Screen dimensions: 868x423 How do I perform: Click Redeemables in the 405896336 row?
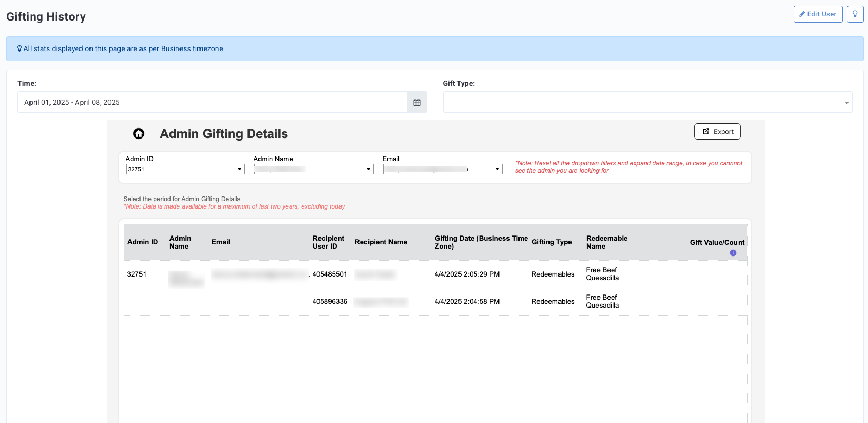pyautogui.click(x=553, y=301)
